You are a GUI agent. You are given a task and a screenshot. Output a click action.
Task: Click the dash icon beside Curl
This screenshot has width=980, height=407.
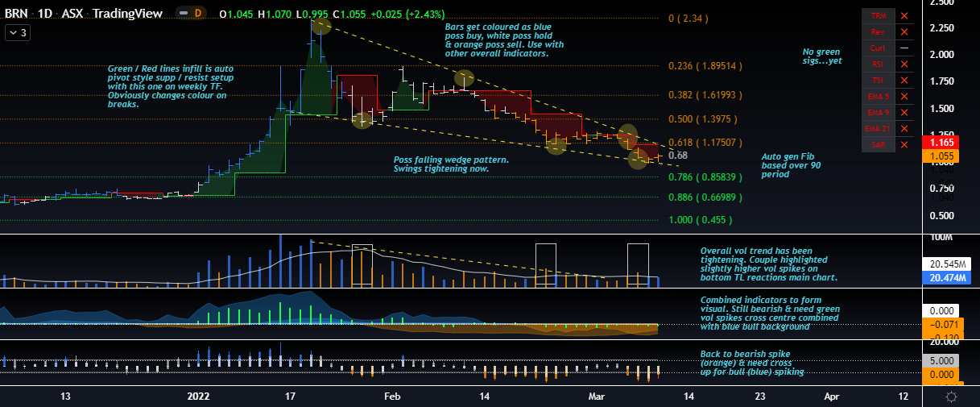[904, 48]
